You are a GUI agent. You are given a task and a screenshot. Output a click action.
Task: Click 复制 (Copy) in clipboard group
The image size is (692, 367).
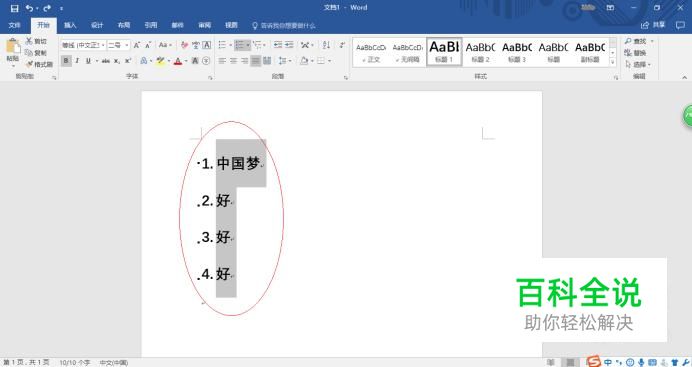coord(36,52)
